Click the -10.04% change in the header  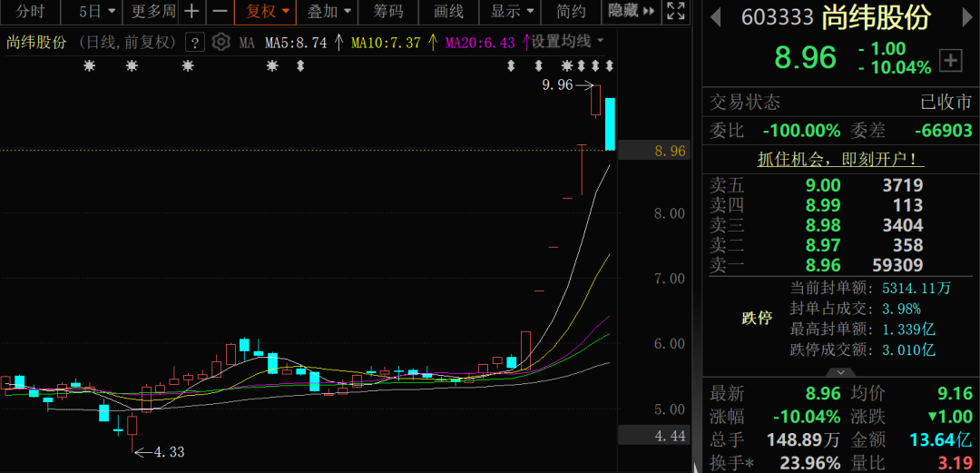pos(895,67)
